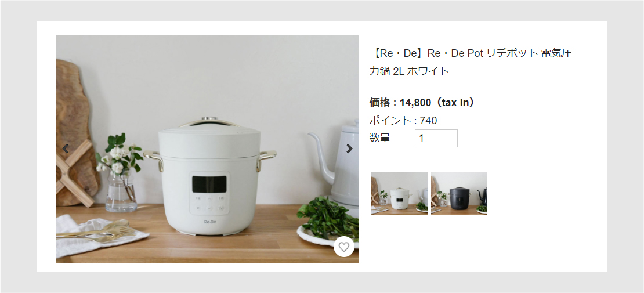The width and height of the screenshot is (644, 293).
Task: Click the white pressure cooker in main image
Action: point(210,178)
